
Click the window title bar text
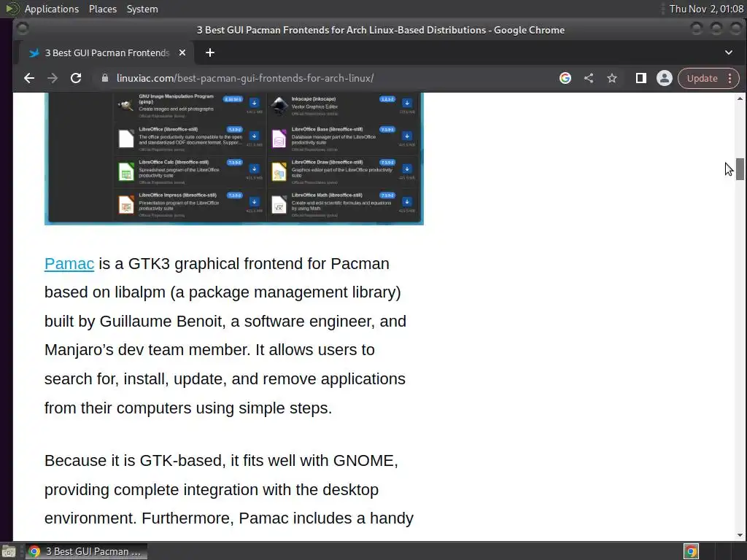pos(381,30)
